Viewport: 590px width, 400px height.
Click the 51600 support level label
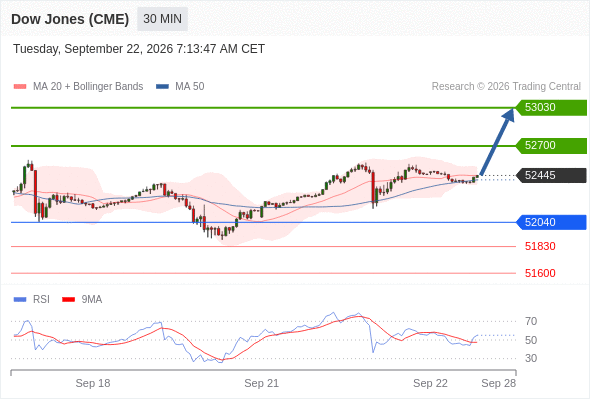tap(540, 273)
